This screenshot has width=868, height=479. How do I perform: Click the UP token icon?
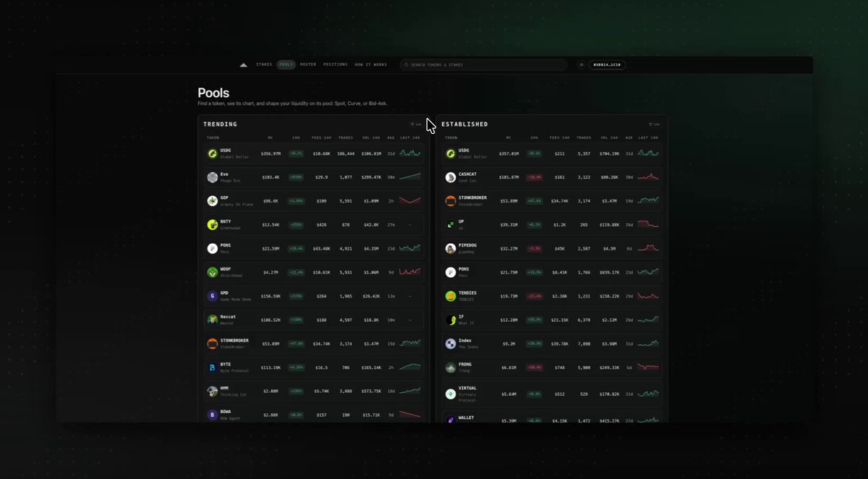point(451,224)
